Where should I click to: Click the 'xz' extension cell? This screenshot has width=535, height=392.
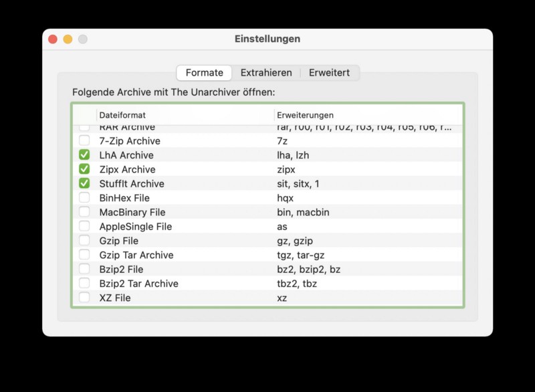[282, 298]
